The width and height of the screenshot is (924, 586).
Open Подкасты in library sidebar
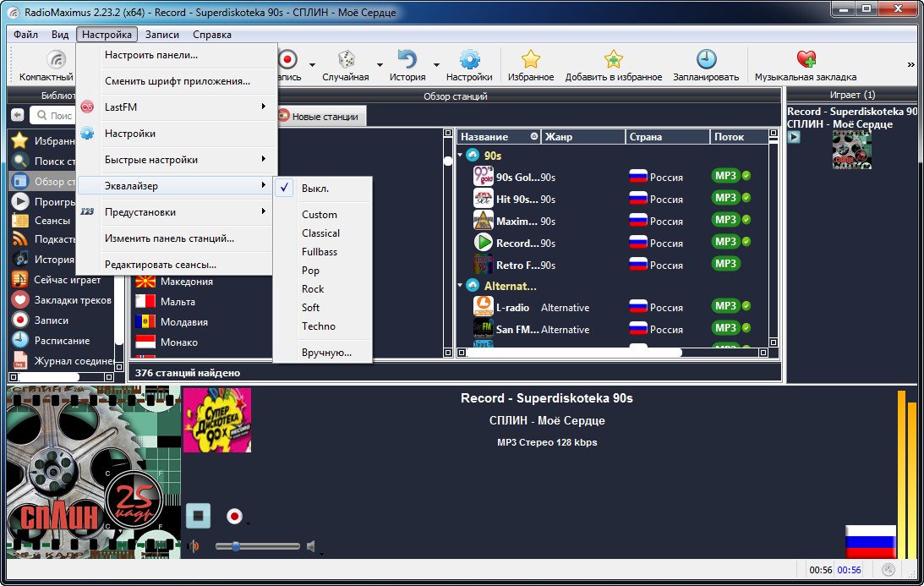coord(44,239)
